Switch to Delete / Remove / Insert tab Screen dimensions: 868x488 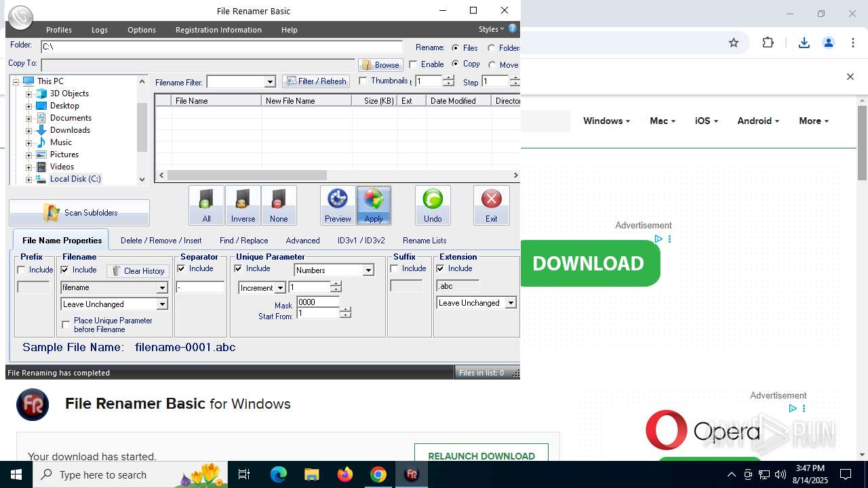(x=161, y=241)
